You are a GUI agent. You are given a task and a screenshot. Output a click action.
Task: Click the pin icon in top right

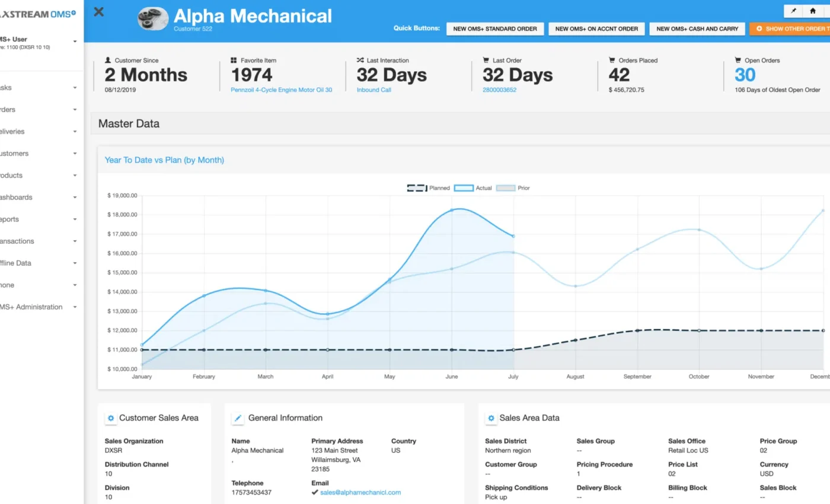(x=793, y=11)
